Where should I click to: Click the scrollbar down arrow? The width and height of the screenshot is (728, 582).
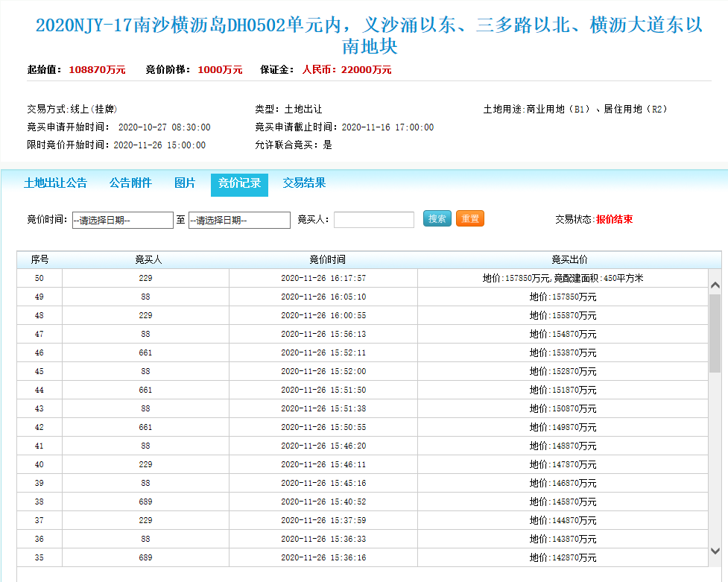click(715, 551)
